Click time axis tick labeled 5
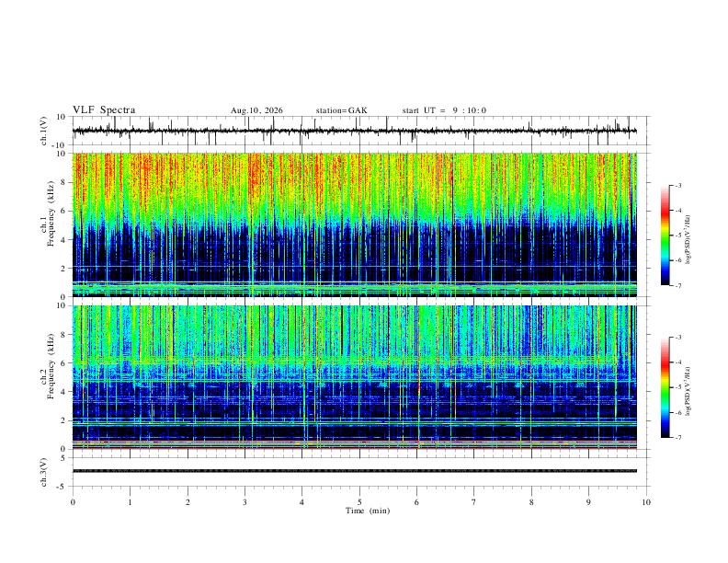This screenshot has width=728, height=563. coord(359,502)
